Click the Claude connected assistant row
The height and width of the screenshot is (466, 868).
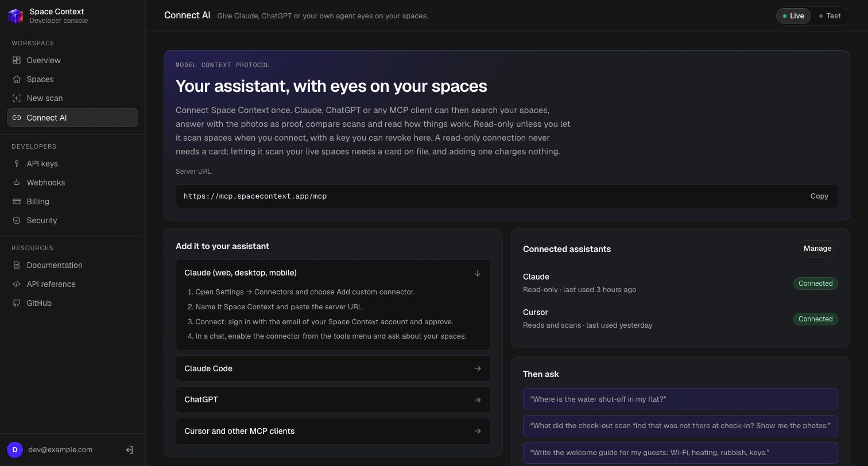[x=680, y=283]
